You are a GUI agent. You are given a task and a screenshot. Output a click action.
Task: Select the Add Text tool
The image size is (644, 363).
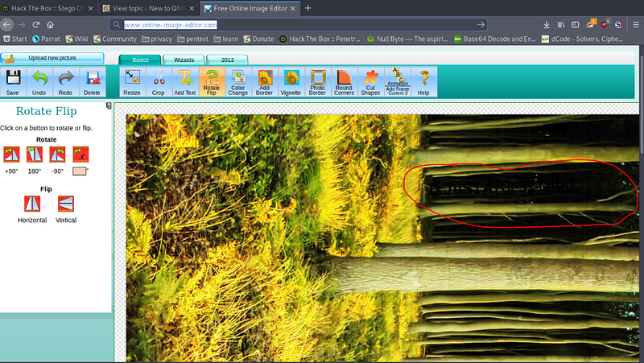pyautogui.click(x=185, y=82)
